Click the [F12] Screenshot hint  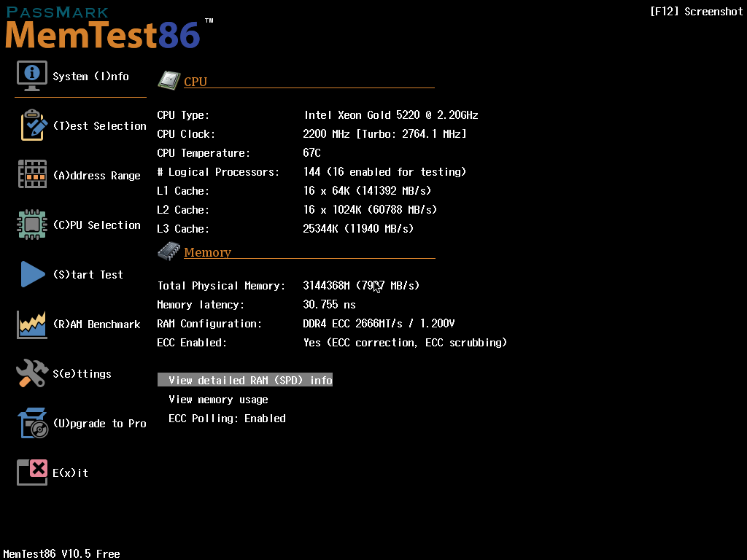point(696,12)
